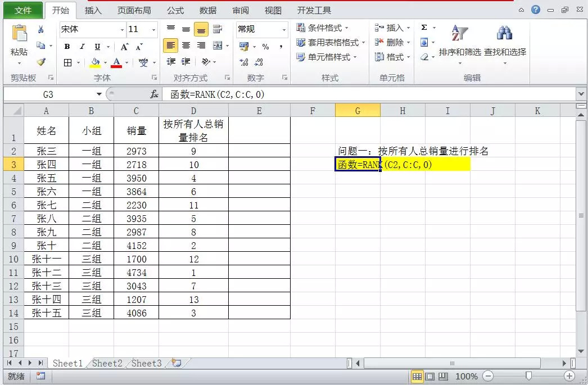
Task: Switch to Sheet3 worksheet
Action: coord(147,363)
